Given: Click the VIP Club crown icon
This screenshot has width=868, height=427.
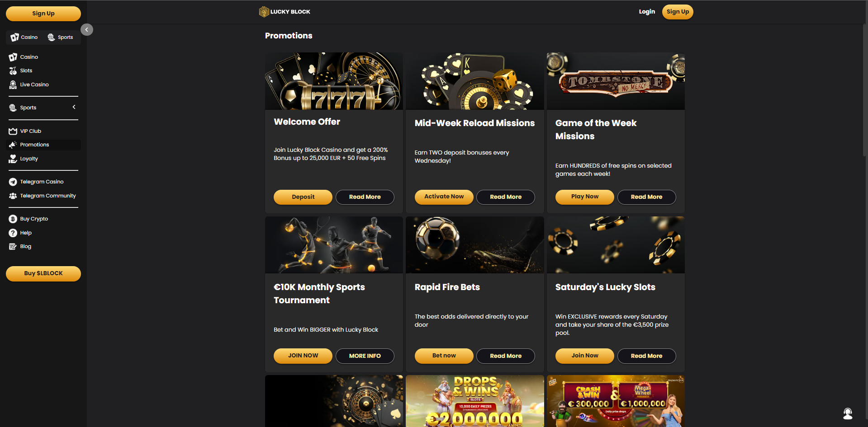Looking at the screenshot, I should tap(13, 131).
